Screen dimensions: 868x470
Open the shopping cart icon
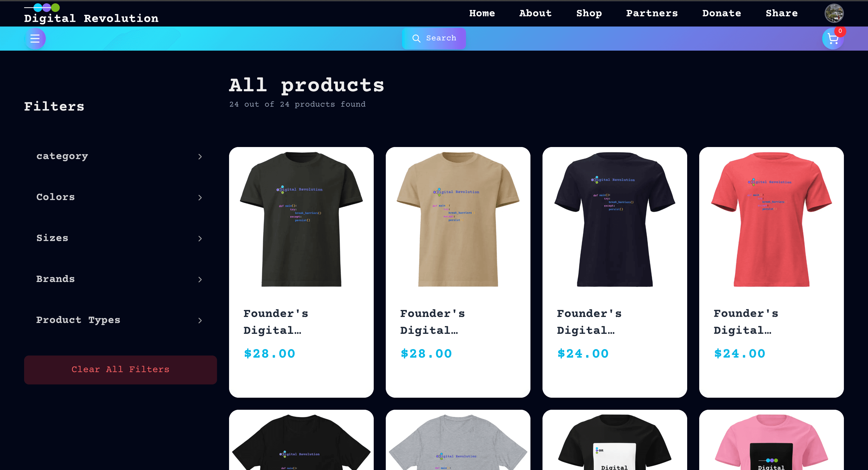[x=833, y=39]
